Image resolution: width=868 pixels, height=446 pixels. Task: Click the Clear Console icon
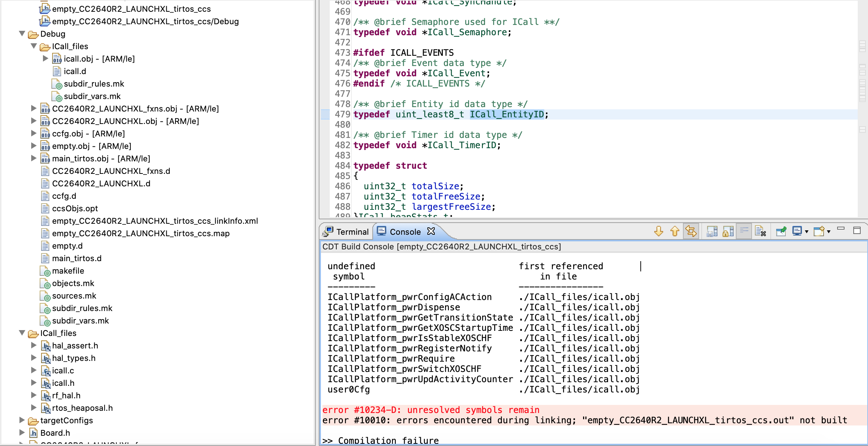[760, 231]
